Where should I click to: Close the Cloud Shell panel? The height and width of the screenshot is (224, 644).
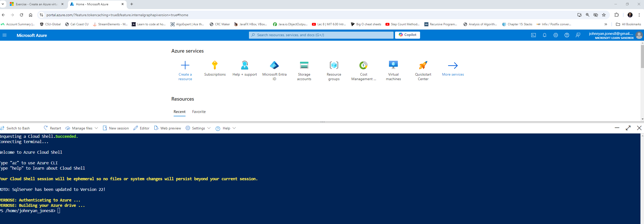pos(639,128)
